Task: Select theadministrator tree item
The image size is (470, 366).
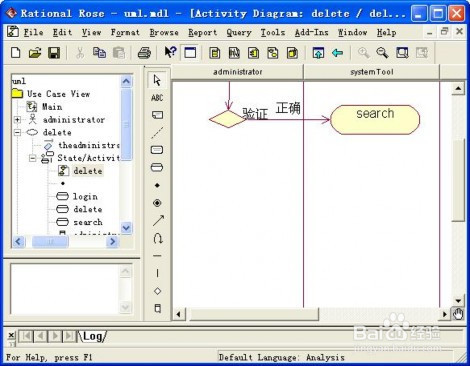Action: click(89, 145)
